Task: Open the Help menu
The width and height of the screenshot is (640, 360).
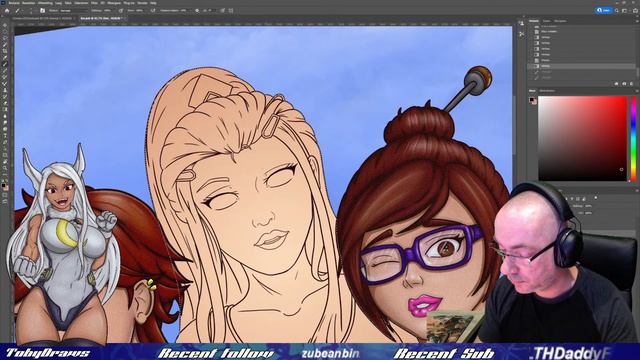Action: (x=153, y=3)
